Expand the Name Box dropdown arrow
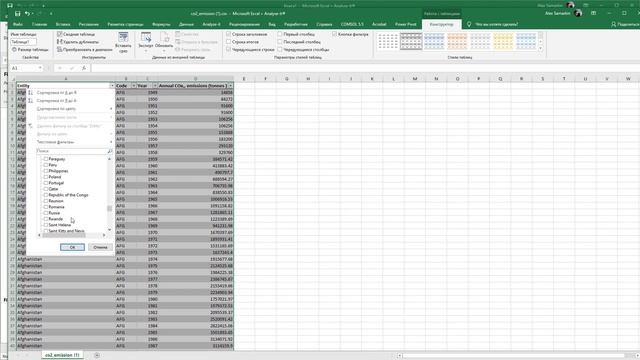Screen dimensions: 640x360 pos(40,68)
